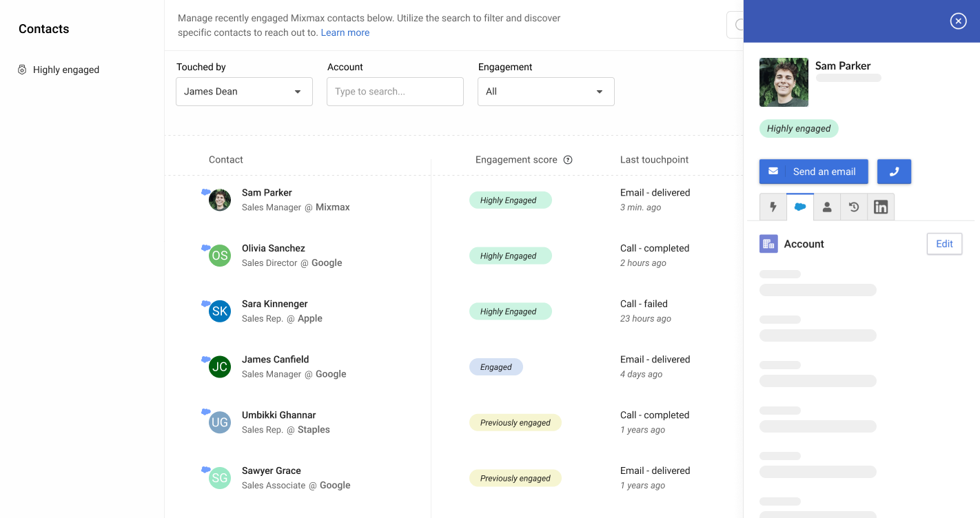Click Salesforce cloud icon beside Sawyer Grace
980x518 pixels.
point(206,470)
